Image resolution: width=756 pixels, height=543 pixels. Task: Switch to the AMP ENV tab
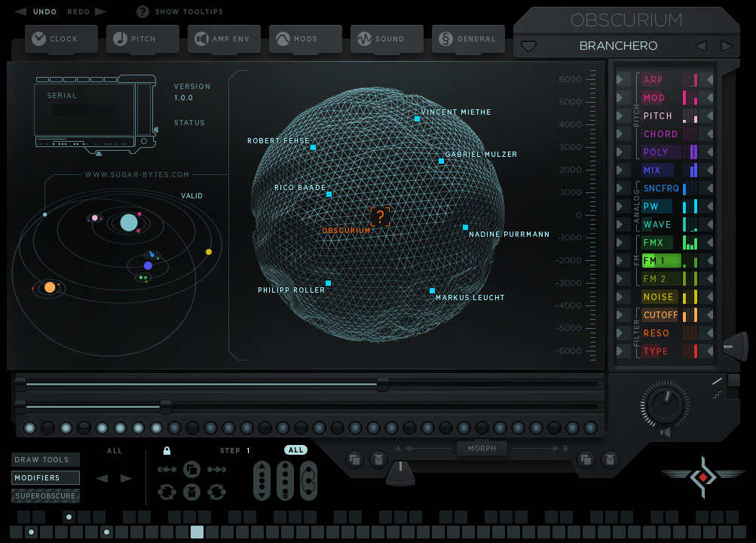tap(224, 38)
